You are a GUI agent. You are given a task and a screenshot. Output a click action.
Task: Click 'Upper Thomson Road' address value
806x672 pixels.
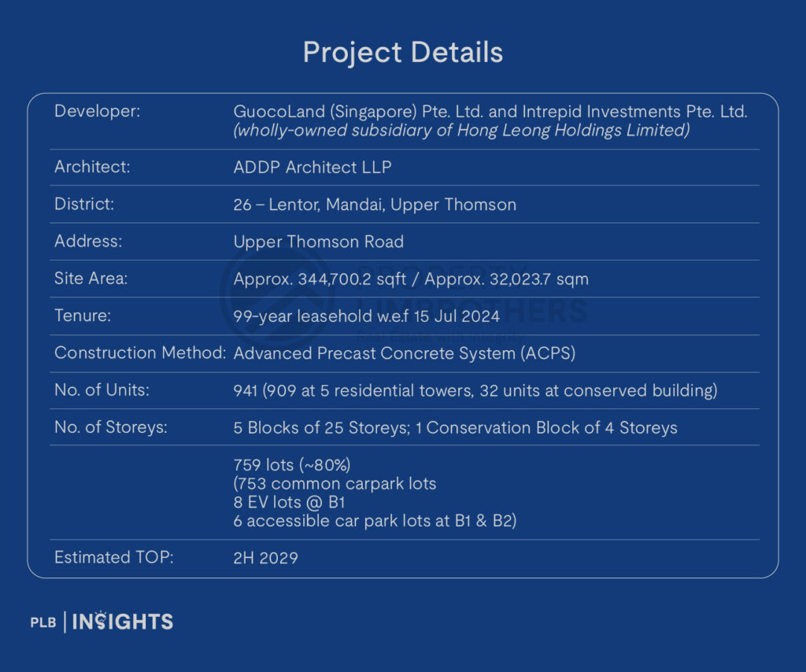tap(319, 242)
